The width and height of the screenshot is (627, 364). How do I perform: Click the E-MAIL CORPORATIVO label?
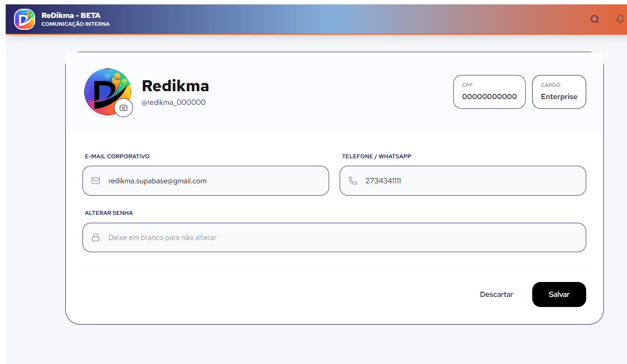coord(117,157)
